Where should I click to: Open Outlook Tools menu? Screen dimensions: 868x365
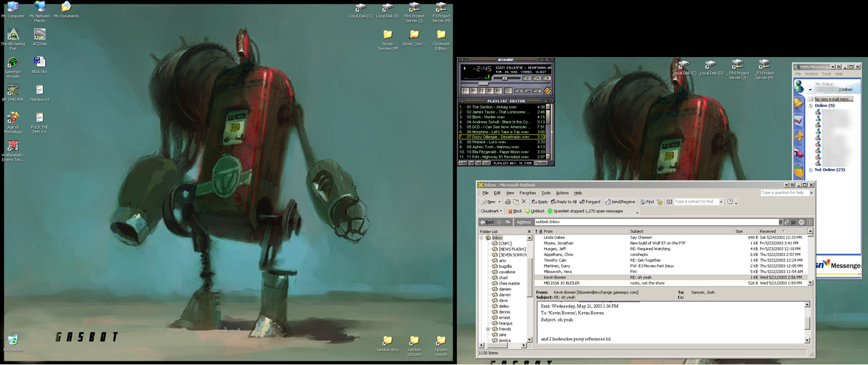pyautogui.click(x=546, y=193)
